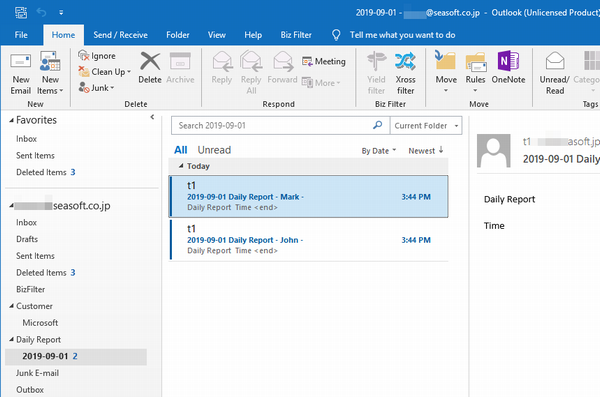The width and height of the screenshot is (600, 397).
Task: Click the Search 2019-09-01 input field
Action: [x=272, y=126]
